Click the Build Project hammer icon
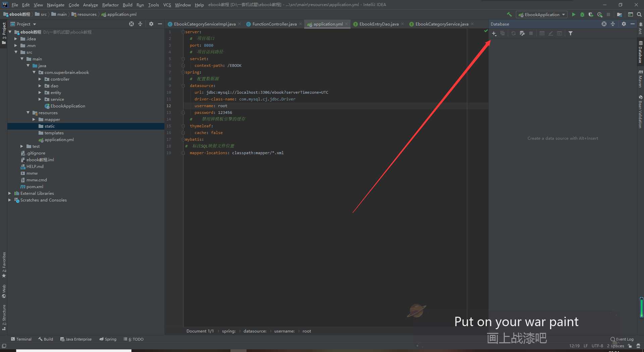This screenshot has width=644, height=352. tap(509, 14)
